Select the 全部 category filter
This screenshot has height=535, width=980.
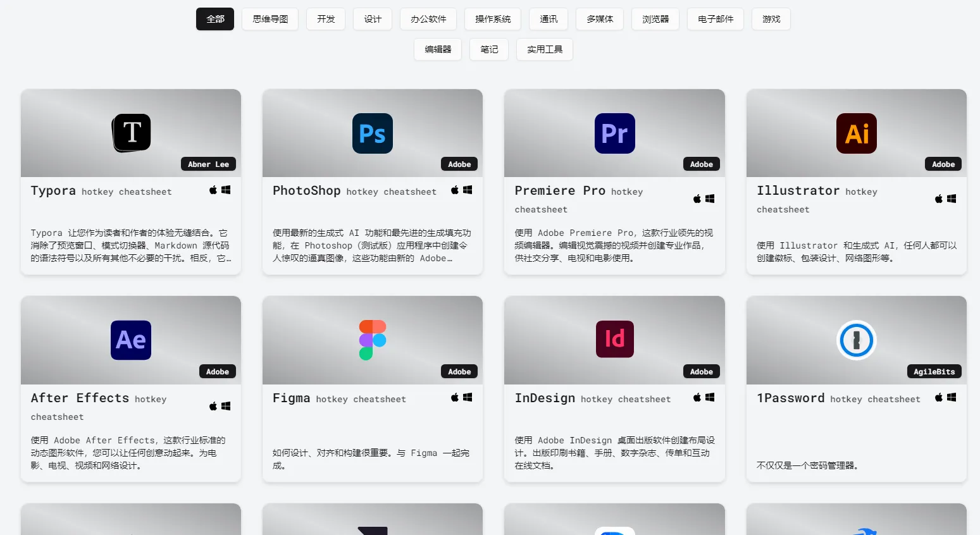(x=215, y=19)
